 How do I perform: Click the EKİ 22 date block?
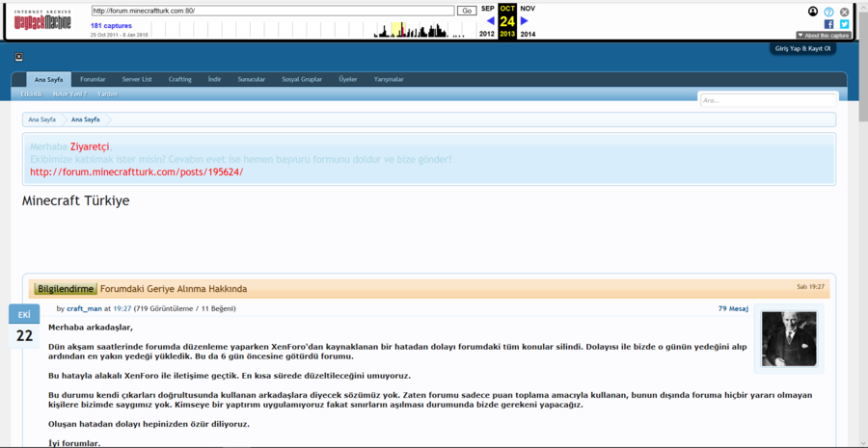pos(24,327)
